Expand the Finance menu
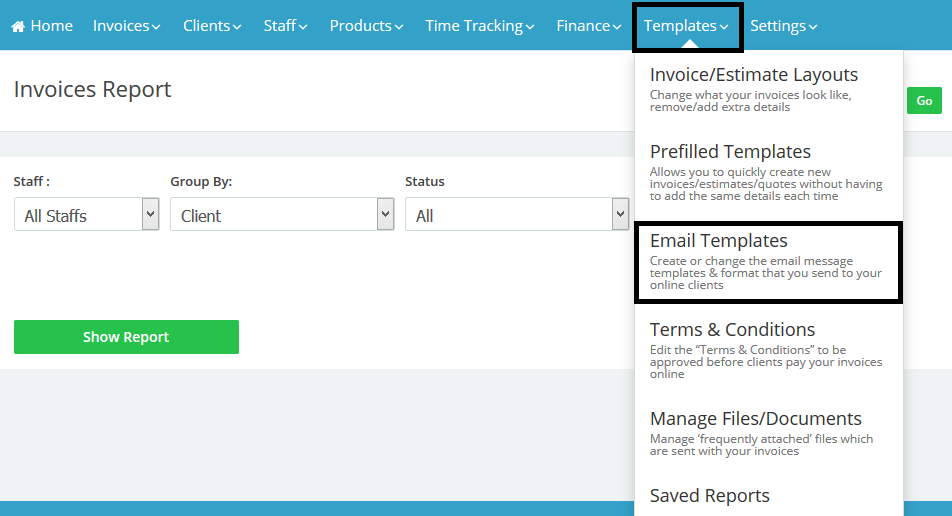This screenshot has height=516, width=952. [x=589, y=26]
